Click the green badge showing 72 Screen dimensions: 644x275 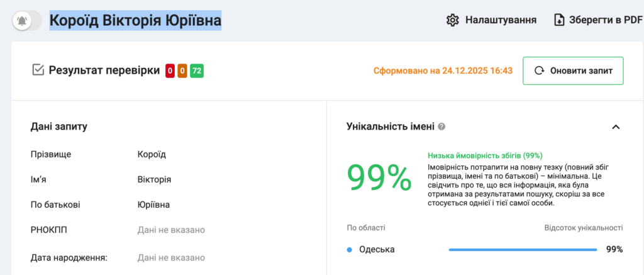coord(196,71)
